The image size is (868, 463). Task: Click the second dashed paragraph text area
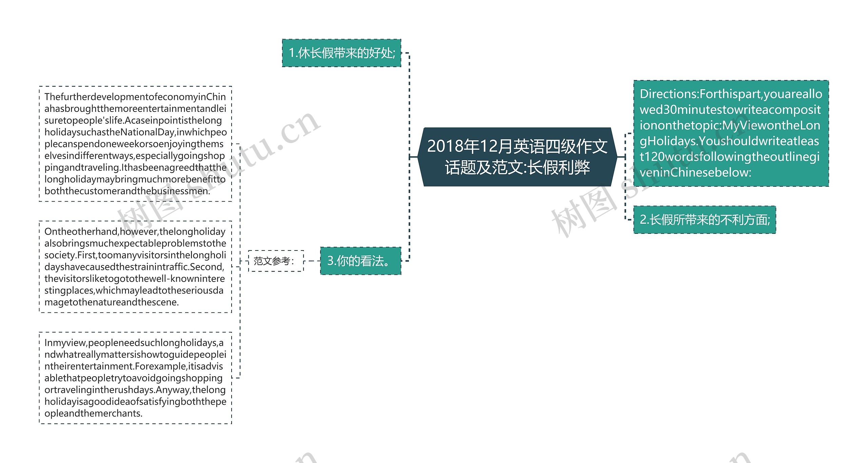[118, 265]
